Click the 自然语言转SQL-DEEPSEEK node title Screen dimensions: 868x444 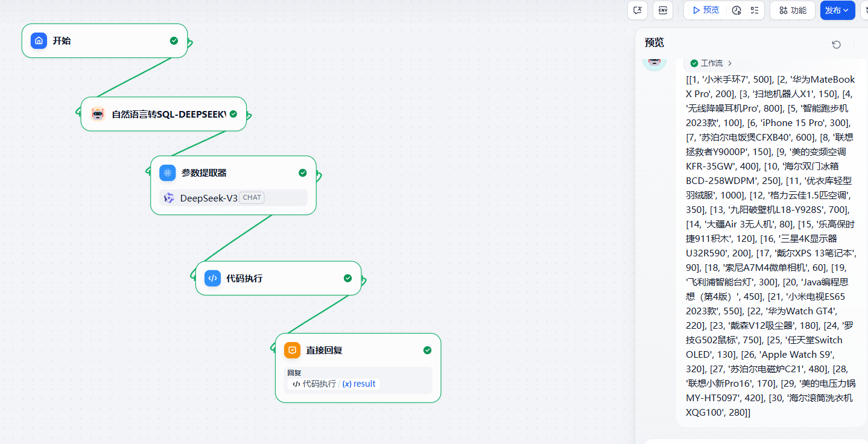coord(168,114)
